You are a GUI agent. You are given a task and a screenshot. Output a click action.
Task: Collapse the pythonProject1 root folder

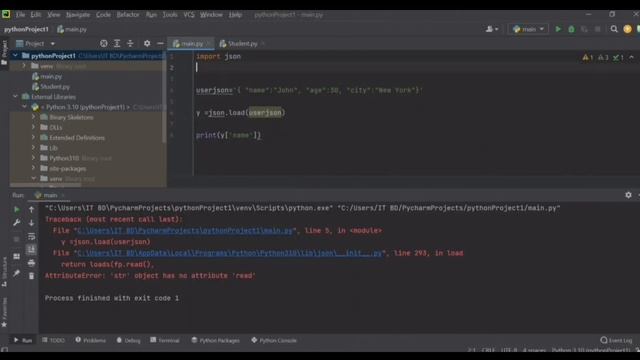tap(15, 56)
